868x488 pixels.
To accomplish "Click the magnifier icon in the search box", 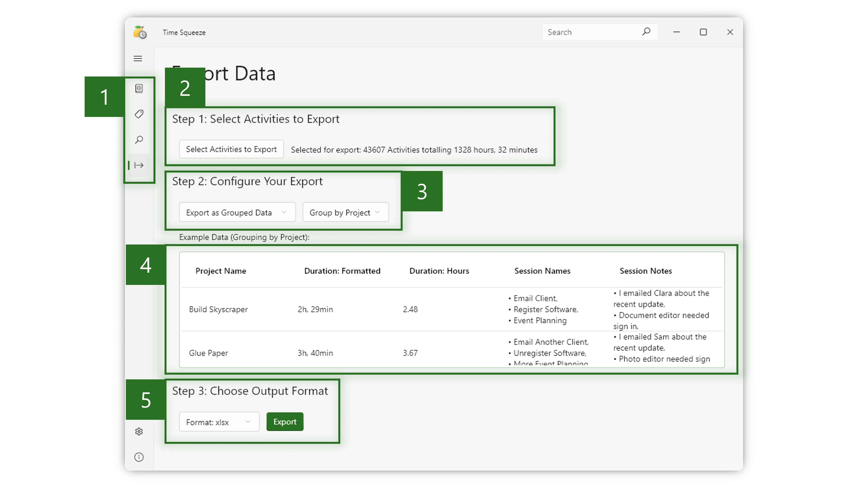I will point(646,32).
